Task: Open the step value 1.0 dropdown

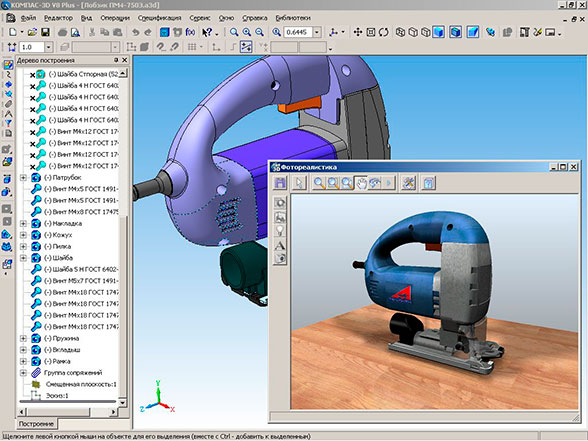Action: pos(48,47)
